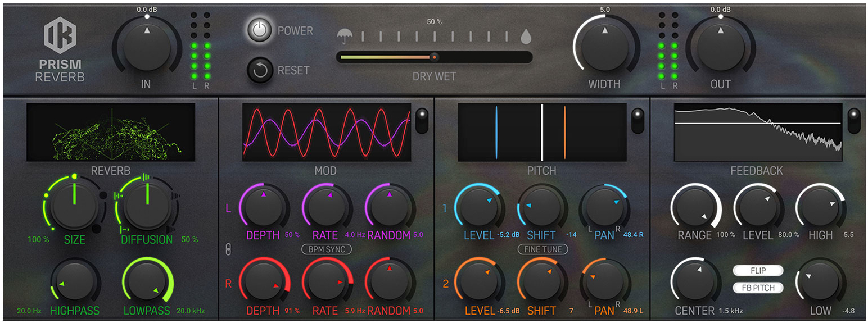
Task: Click the pitch 1 Level value -5.2 dB
Action: coord(509,235)
